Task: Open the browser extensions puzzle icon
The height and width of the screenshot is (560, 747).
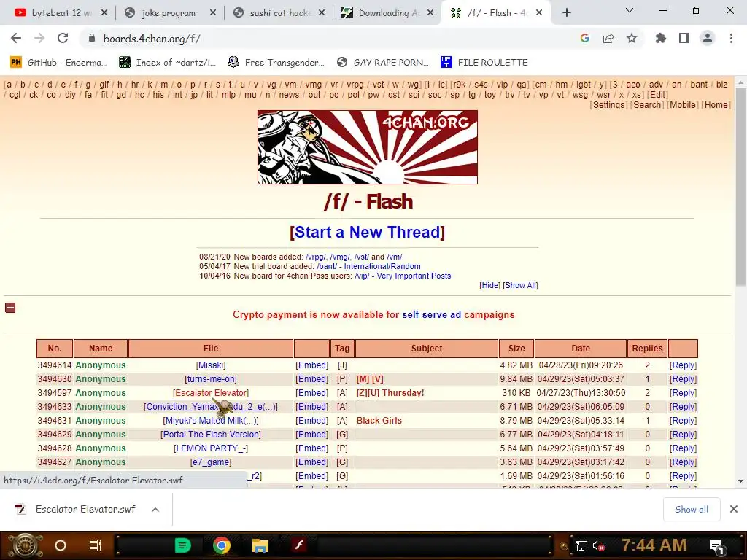Action: pos(660,38)
